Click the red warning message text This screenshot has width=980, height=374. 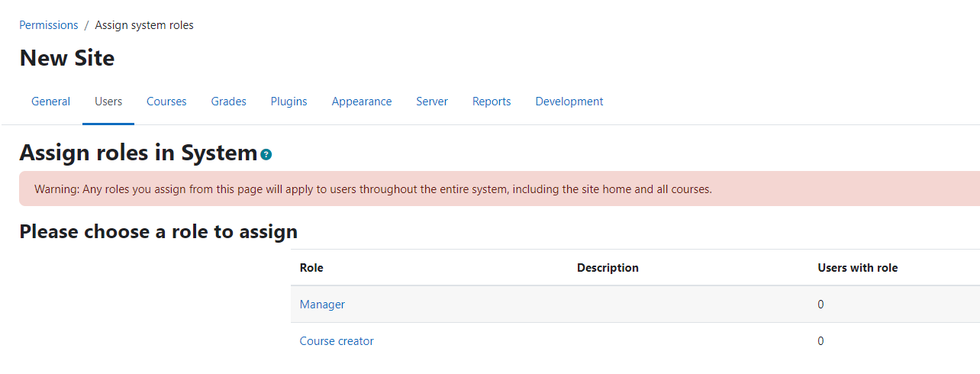point(373,189)
